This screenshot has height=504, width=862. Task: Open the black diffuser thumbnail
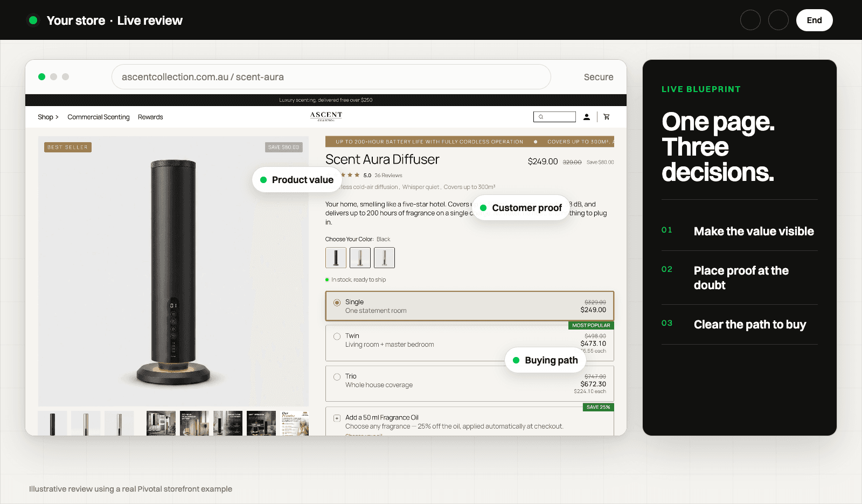tap(52, 423)
